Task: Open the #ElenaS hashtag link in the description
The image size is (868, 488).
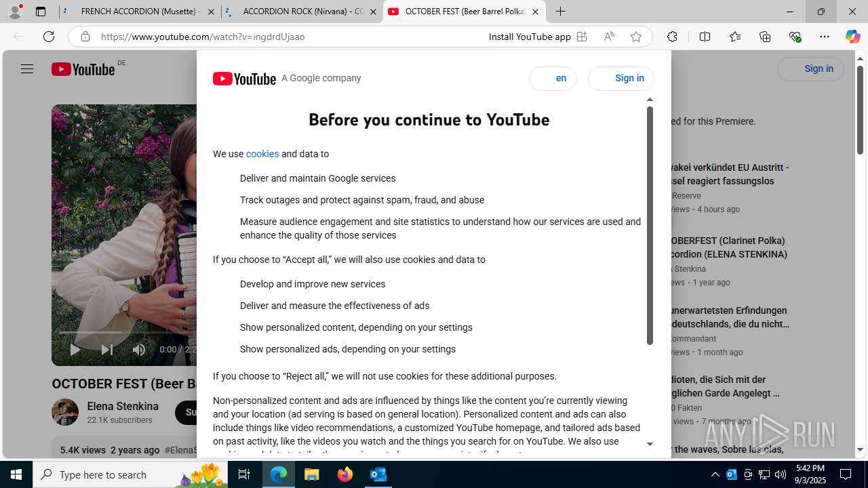Action: point(180,450)
